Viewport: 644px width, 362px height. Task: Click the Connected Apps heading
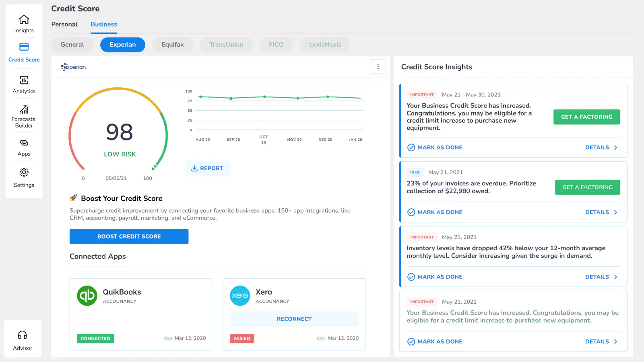tap(98, 257)
